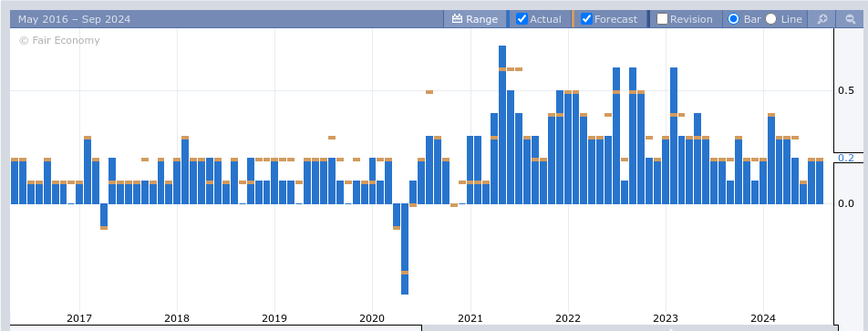The image size is (868, 331).
Task: Click the zoom in magnifier icon
Action: (822, 19)
